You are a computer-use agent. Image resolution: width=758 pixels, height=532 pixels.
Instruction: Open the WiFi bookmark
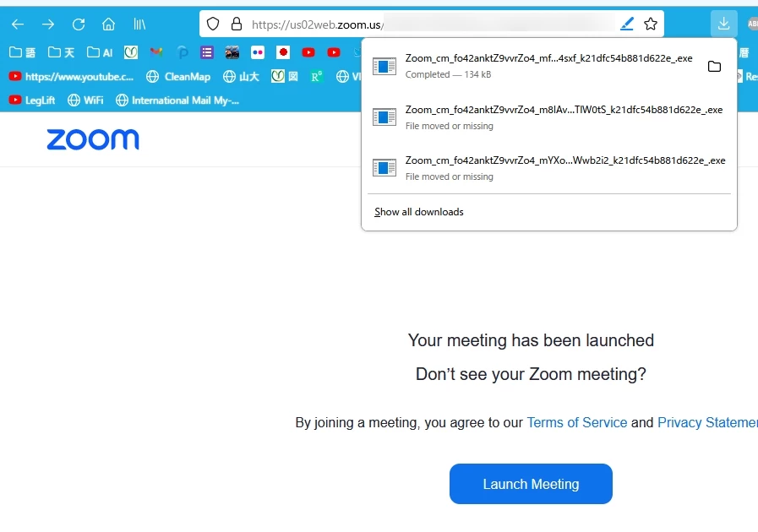[x=85, y=100]
